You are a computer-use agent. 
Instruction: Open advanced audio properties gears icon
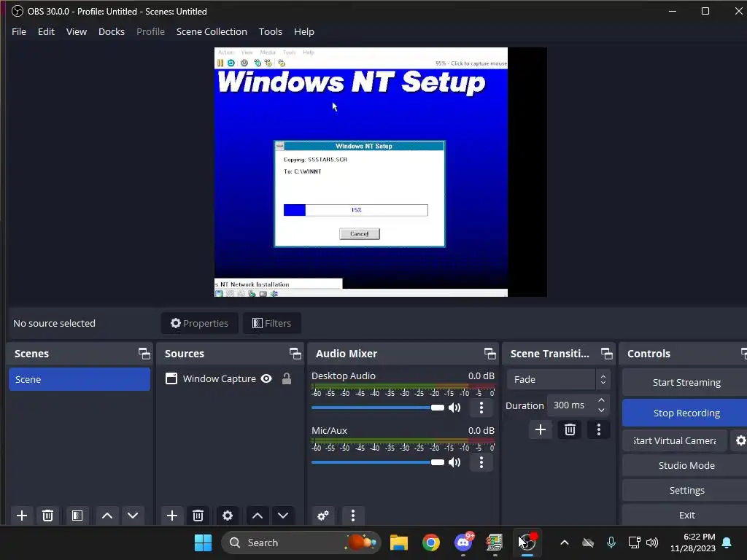323,516
